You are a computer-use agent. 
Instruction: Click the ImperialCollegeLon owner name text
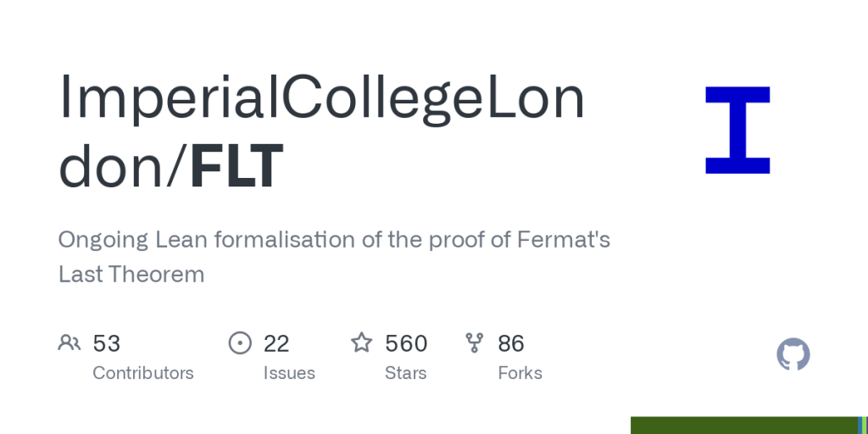tap(322, 98)
